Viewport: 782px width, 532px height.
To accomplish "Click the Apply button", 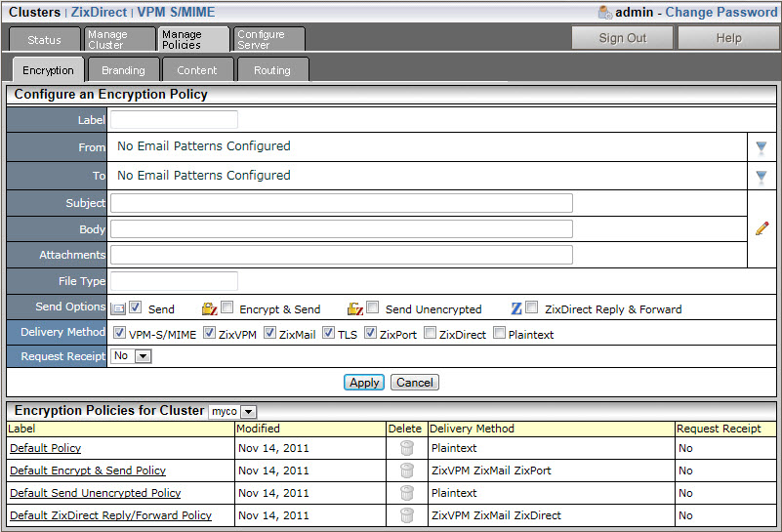I will coord(364,383).
